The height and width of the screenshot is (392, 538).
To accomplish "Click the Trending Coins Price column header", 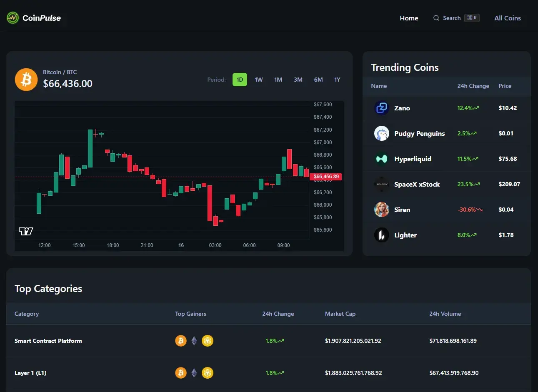I will click(x=505, y=86).
